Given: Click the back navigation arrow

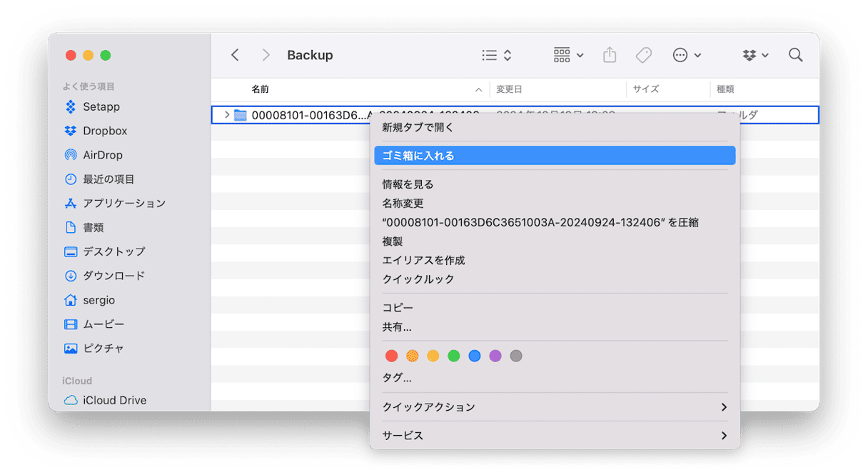Looking at the screenshot, I should point(235,55).
